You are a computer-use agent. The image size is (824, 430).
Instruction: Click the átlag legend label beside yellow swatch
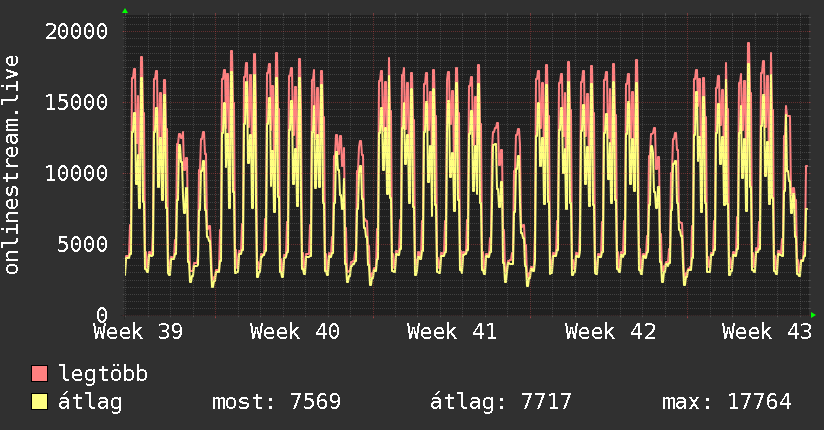tap(90, 402)
